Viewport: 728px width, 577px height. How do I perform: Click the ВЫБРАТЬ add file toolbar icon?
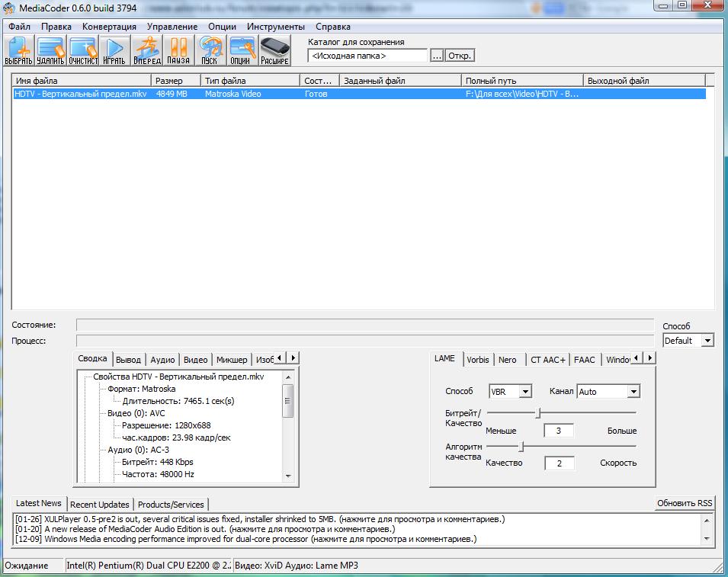(18, 50)
